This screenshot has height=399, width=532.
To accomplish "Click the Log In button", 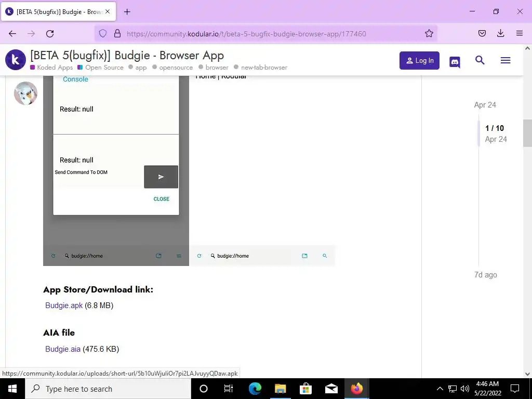I will coord(419,60).
